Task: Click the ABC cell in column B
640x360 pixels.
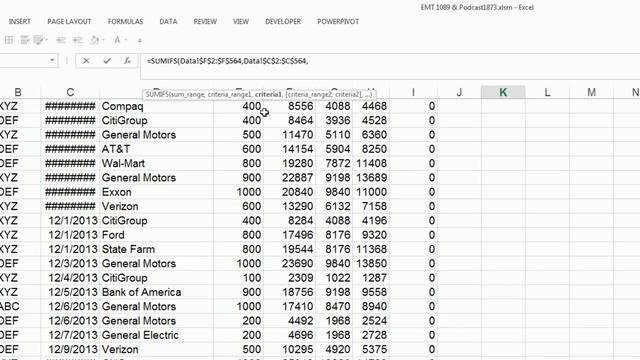Action: point(20,306)
